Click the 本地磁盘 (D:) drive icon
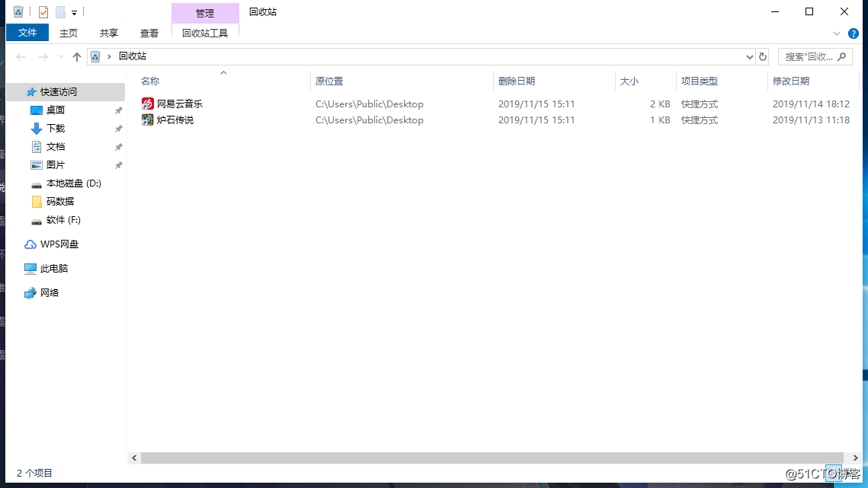Screen dimensions: 868x488 [x=37, y=184]
